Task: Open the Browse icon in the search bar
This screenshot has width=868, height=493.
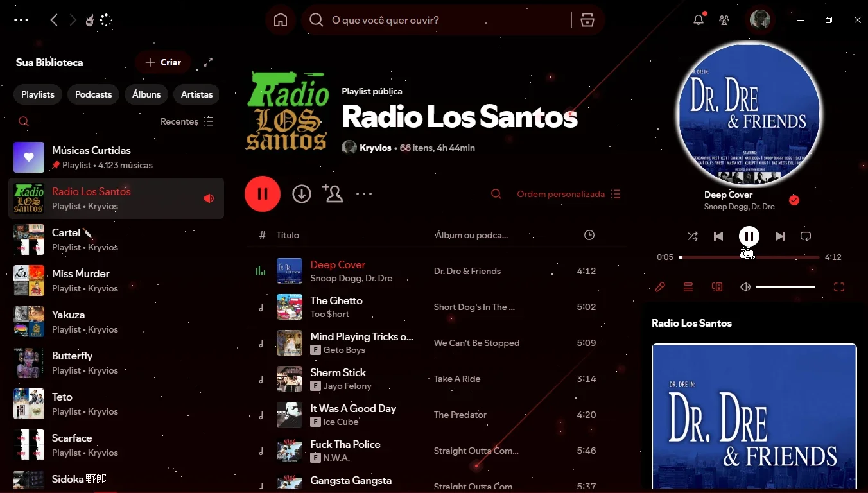Action: click(x=587, y=21)
